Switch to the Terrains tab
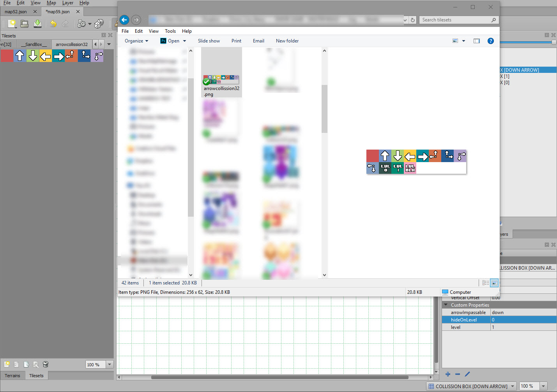The height and width of the screenshot is (392, 557). coord(12,376)
